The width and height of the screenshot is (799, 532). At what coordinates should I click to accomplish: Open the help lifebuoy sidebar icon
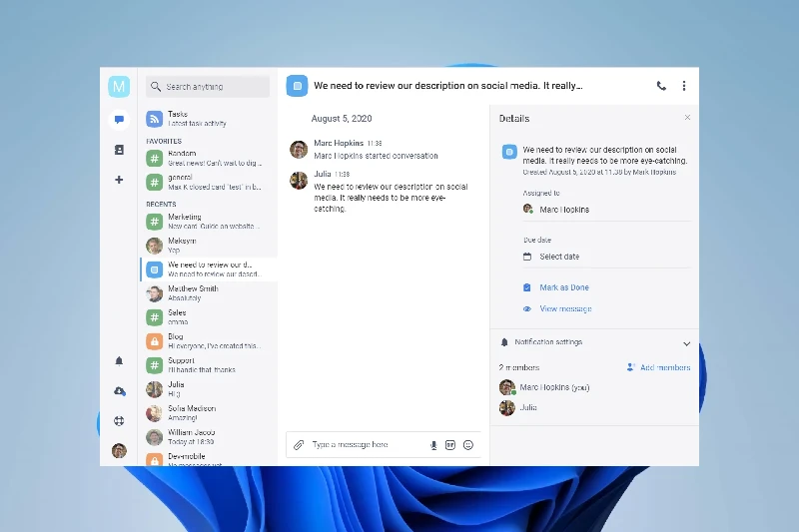pos(119,421)
